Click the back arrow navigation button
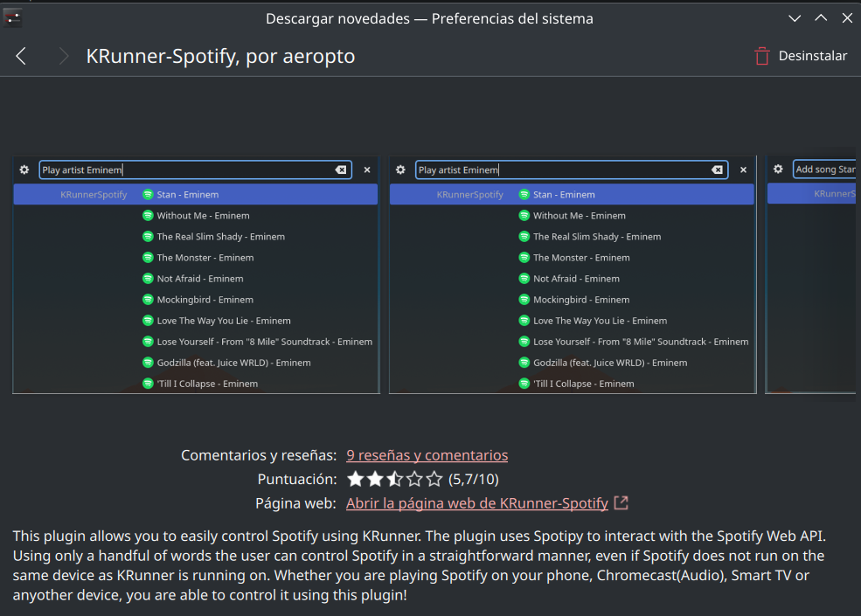The width and height of the screenshot is (861, 616). coord(21,56)
